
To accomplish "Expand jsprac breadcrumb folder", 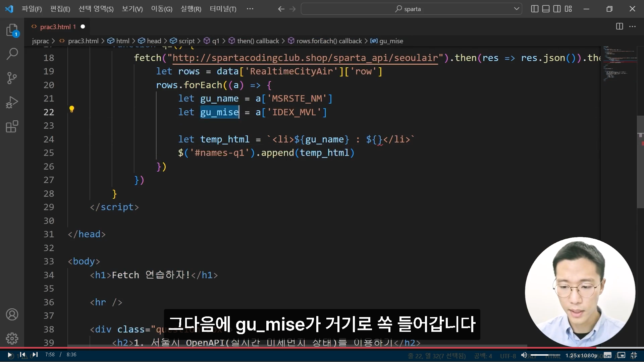I will click(41, 41).
